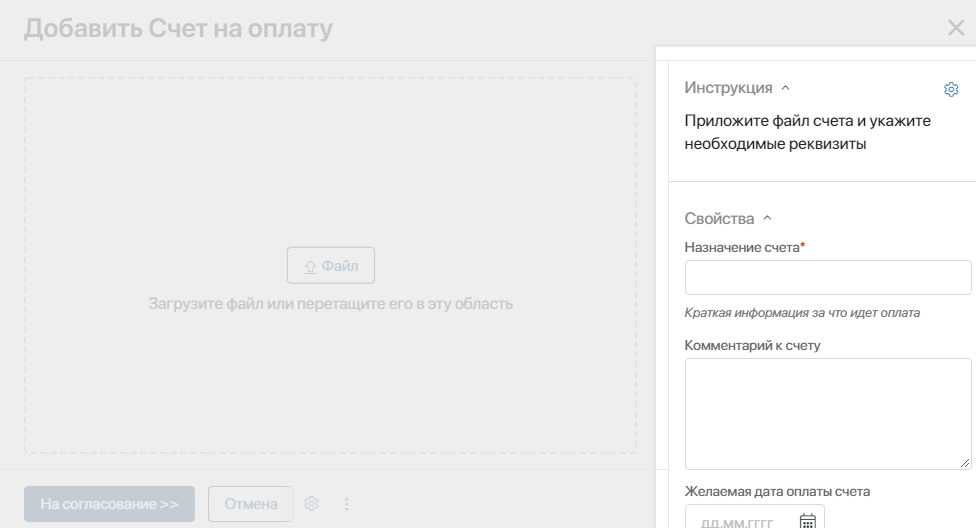The width and height of the screenshot is (976, 528).
Task: Click the Желаемая дата оплаты счета label
Action: (x=777, y=491)
